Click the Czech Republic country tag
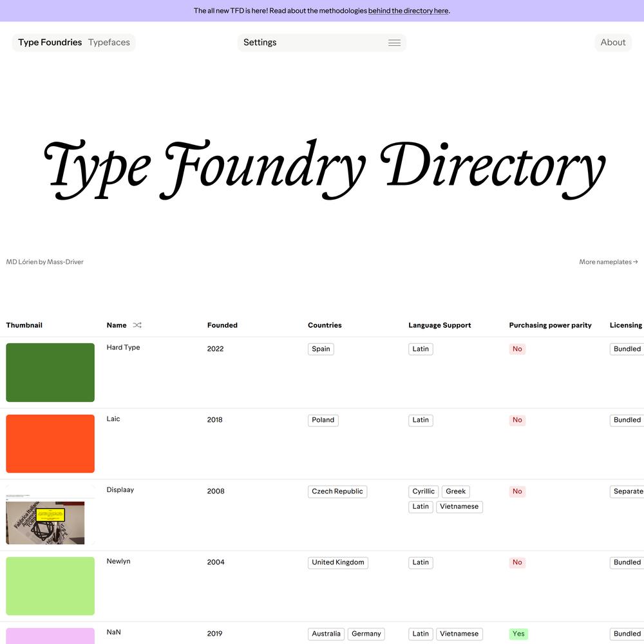Image resolution: width=644 pixels, height=644 pixels. point(337,491)
